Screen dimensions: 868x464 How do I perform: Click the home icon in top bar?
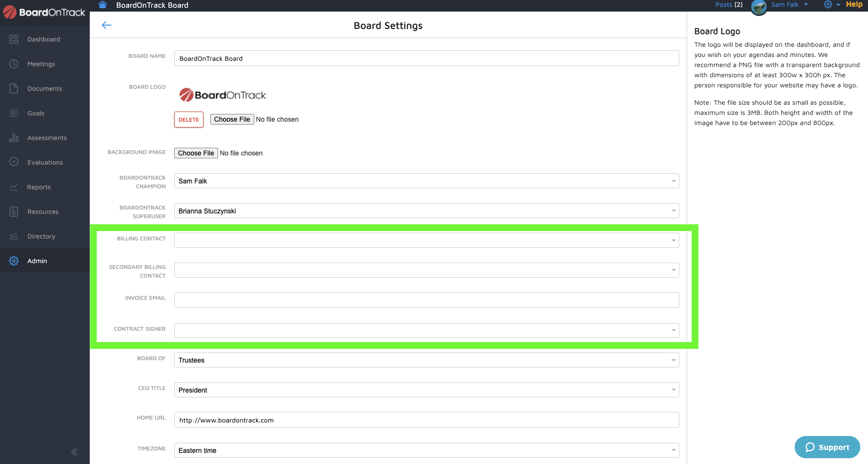coord(102,5)
